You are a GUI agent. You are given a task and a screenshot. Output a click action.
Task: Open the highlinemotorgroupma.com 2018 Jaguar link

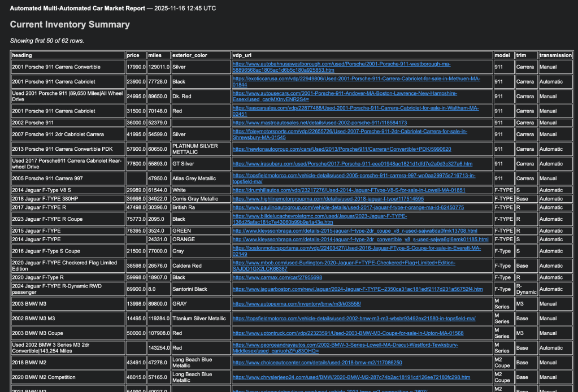click(328, 199)
